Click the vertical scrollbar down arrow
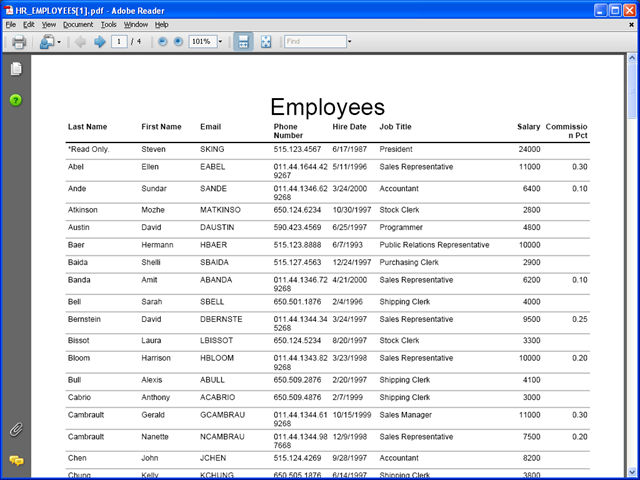The height and width of the screenshot is (480, 640). 632,472
